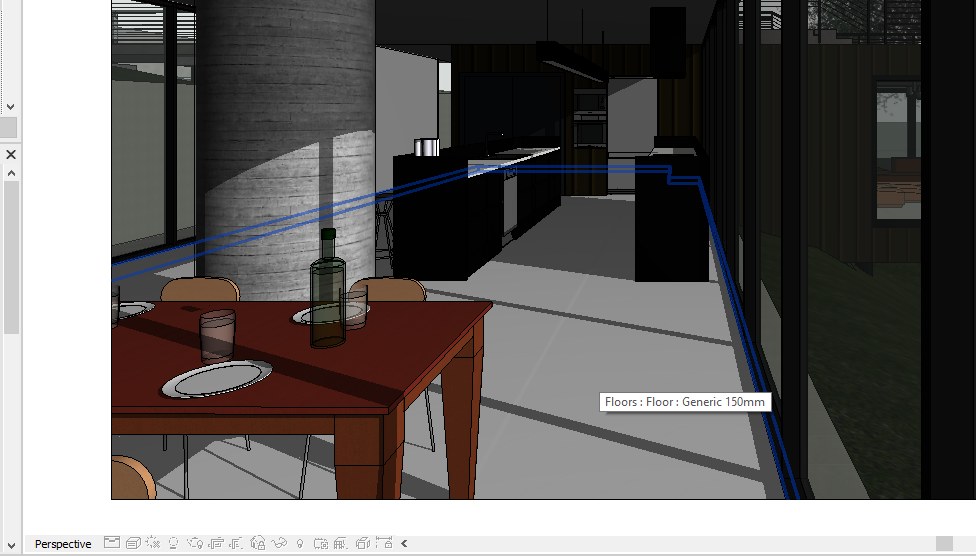The width and height of the screenshot is (976, 556).
Task: Open Temporary Hide/Isolate sunglasses icon
Action: pos(279,543)
